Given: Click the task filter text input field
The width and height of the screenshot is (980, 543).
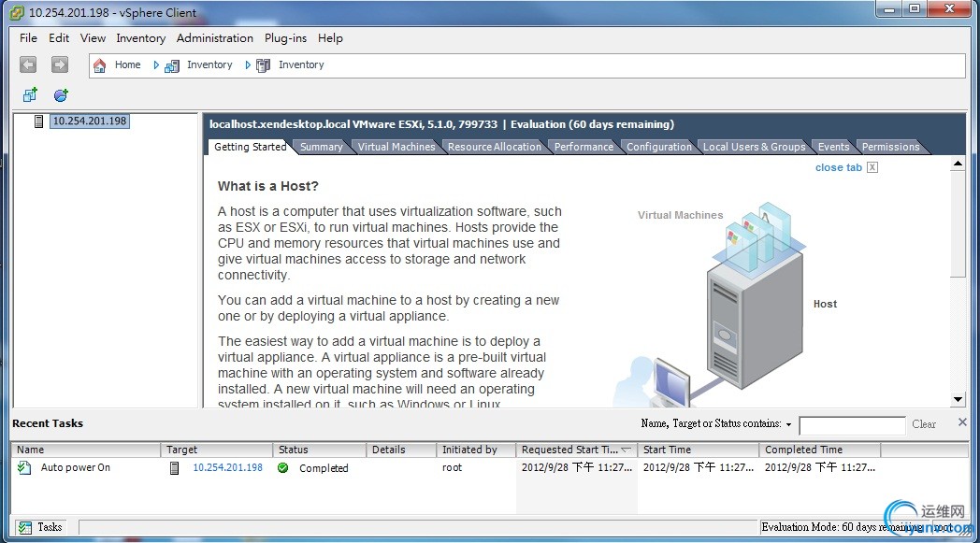Looking at the screenshot, I should 852,425.
